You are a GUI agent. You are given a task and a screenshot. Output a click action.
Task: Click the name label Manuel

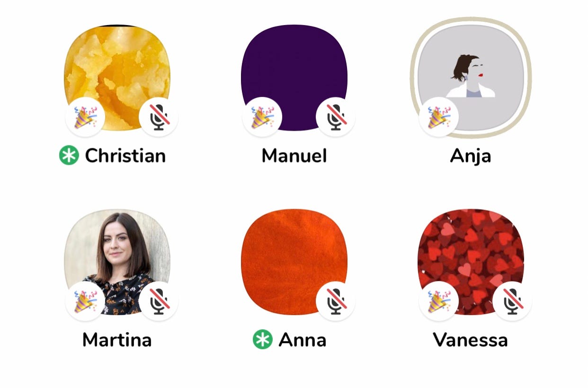pos(294,156)
